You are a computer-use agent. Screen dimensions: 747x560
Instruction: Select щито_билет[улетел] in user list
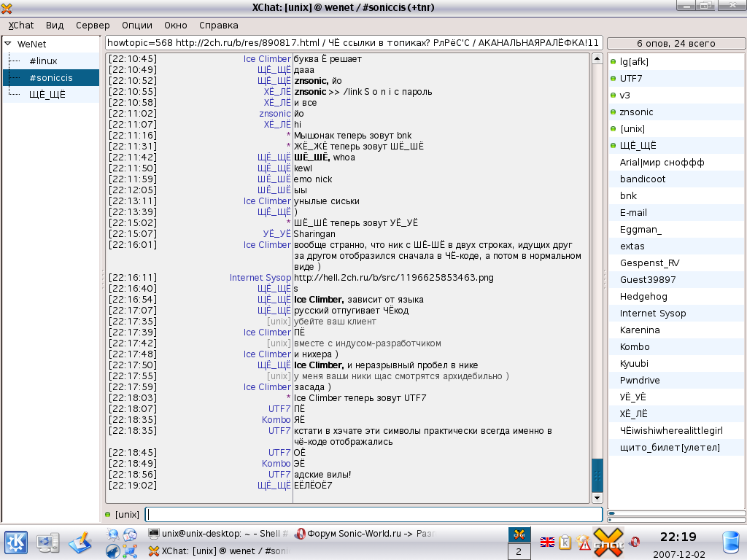676,447
